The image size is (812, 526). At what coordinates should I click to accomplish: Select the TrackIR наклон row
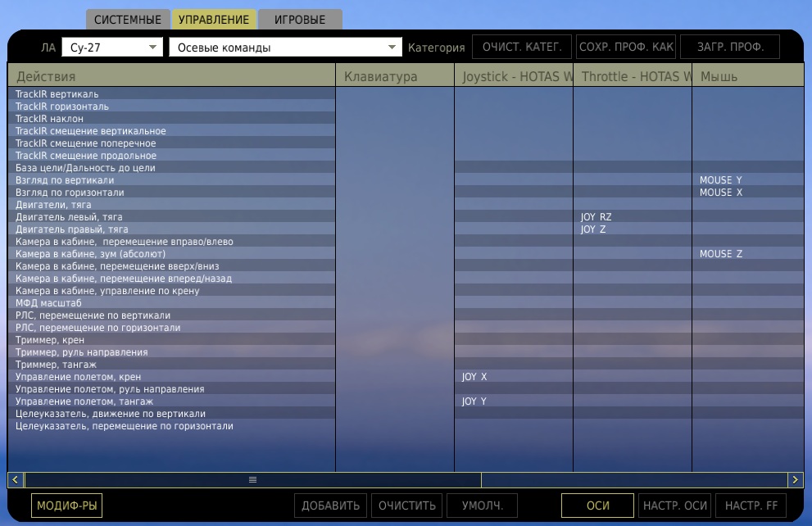[171, 119]
